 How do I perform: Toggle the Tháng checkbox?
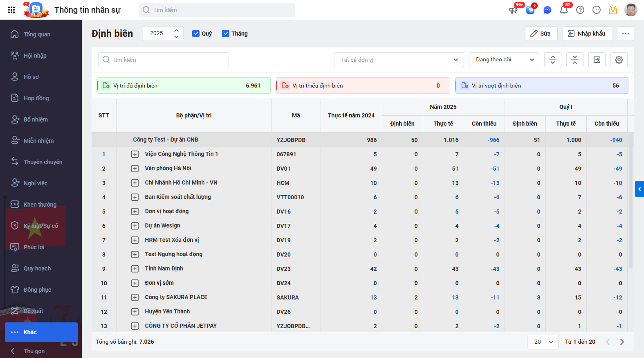click(x=226, y=34)
